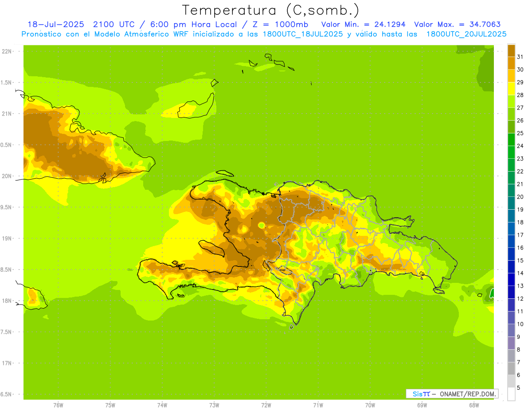532x411 pixels.
Task: Click the legend number "25"
Action: pos(520,133)
